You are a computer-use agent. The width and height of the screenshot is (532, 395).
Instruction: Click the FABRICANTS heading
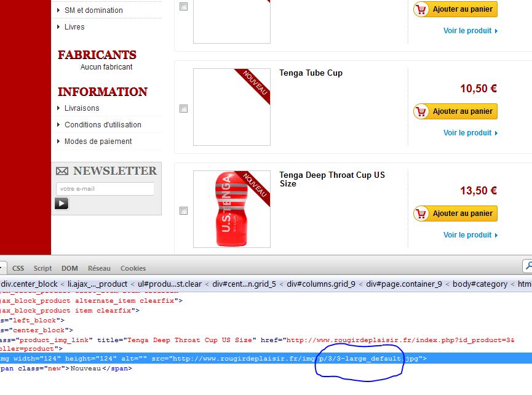pos(97,55)
